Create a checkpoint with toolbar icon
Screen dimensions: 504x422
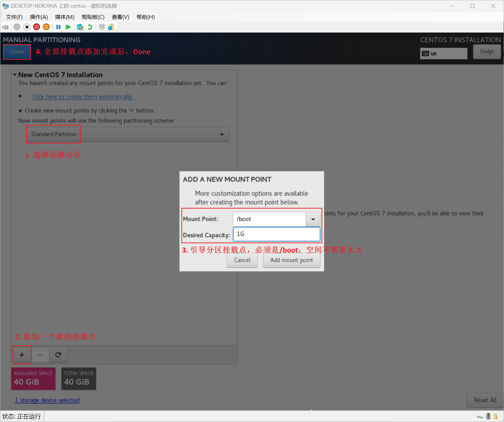click(x=80, y=27)
